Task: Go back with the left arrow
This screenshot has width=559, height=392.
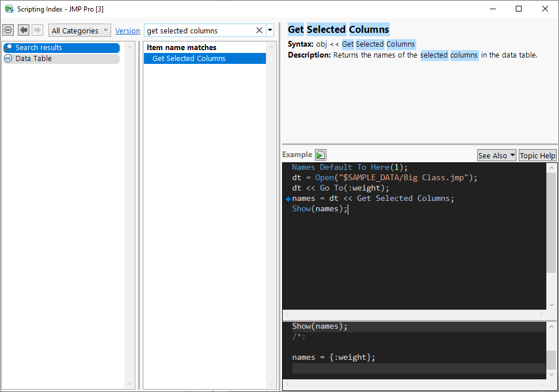Action: 24,31
